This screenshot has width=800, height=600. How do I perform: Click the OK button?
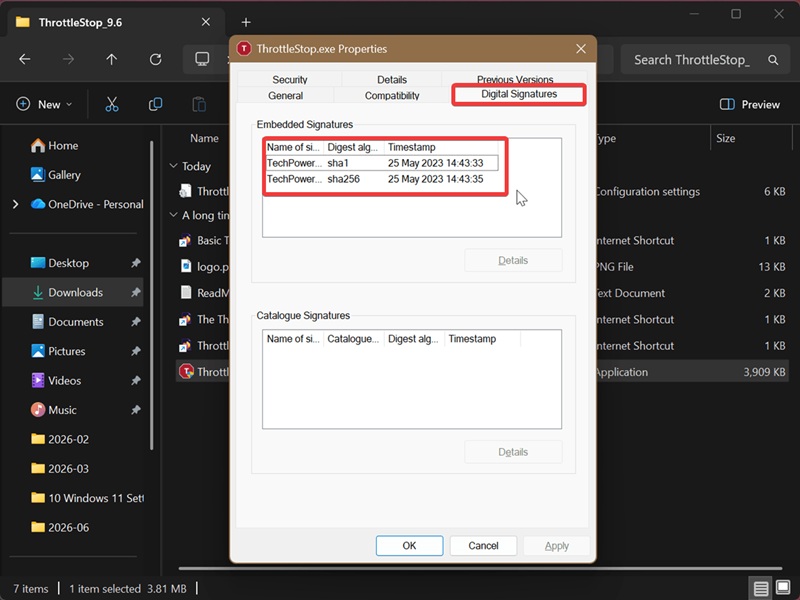pos(410,546)
